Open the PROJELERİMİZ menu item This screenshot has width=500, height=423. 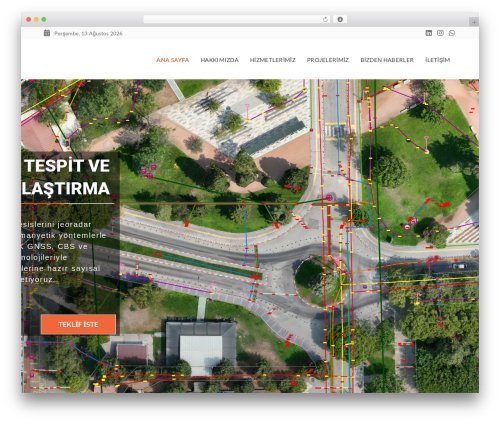click(x=328, y=60)
